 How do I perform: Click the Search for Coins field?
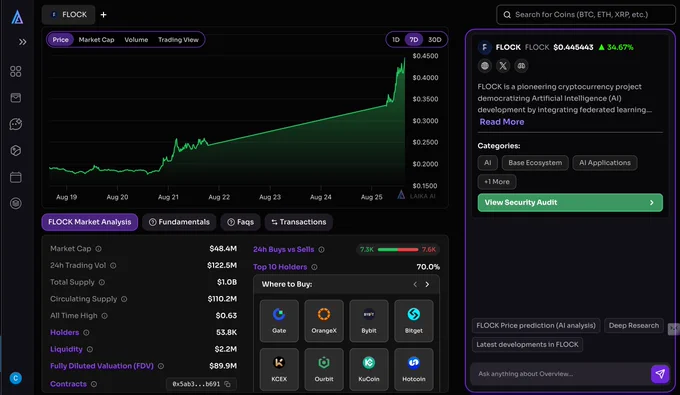585,15
